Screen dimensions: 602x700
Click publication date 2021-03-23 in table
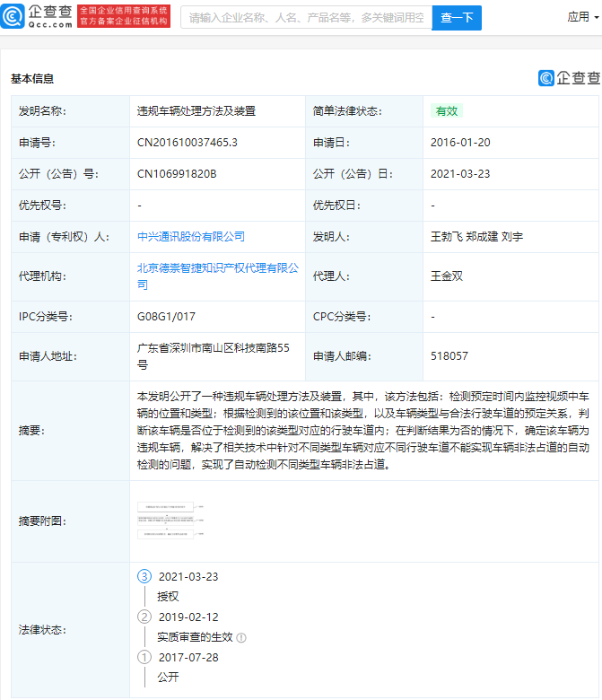pyautogui.click(x=460, y=174)
